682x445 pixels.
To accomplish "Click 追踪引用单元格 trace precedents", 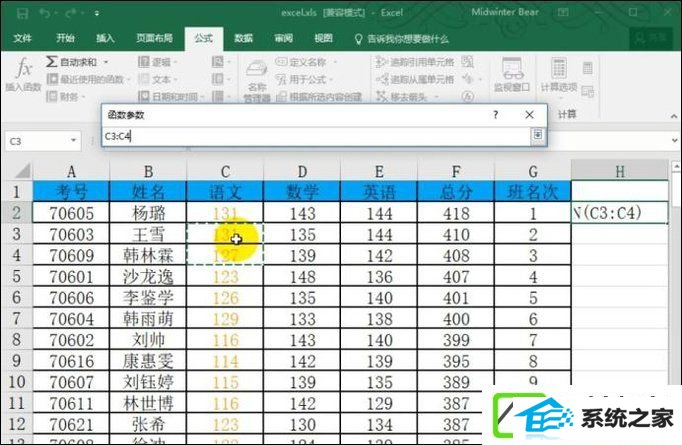I will [415, 62].
